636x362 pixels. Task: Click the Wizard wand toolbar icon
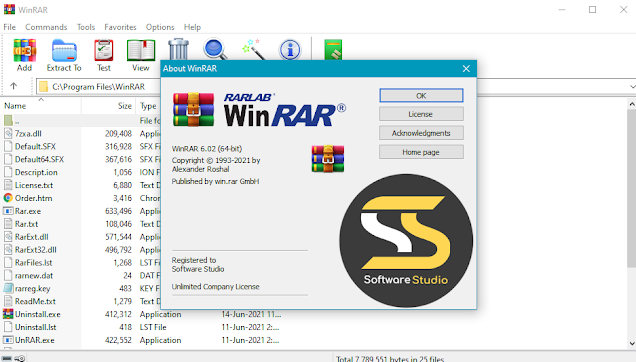point(254,49)
